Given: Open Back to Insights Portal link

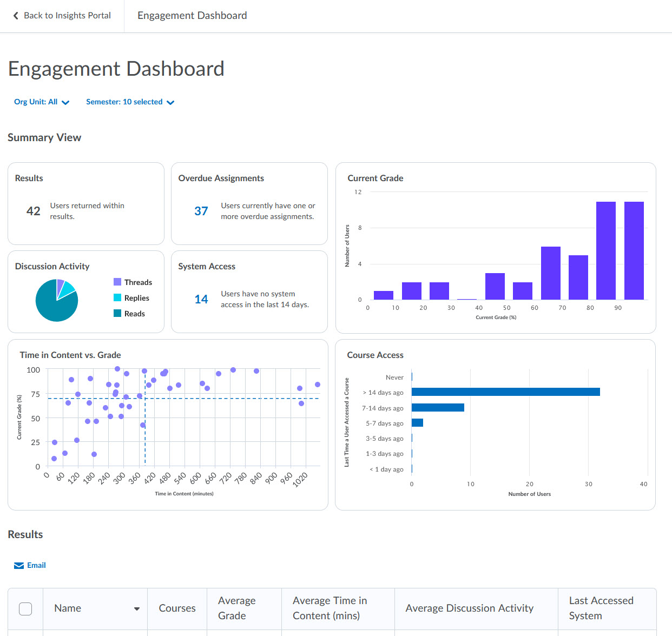Looking at the screenshot, I should (62, 16).
